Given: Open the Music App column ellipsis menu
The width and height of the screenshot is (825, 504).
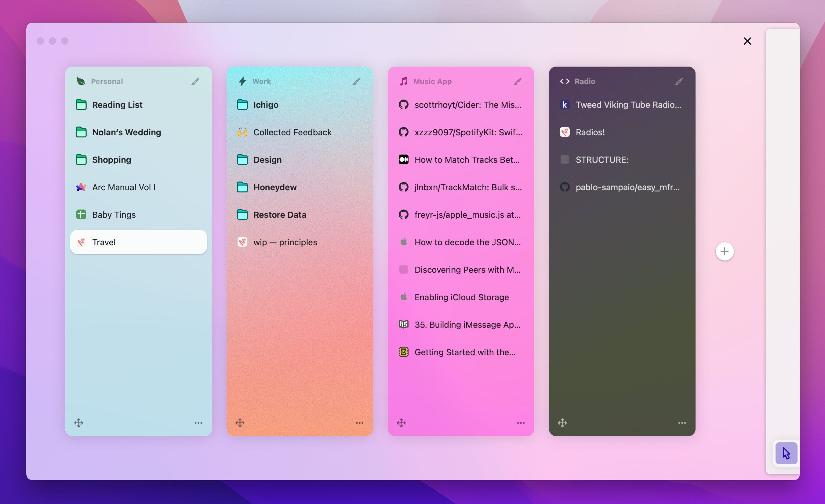Looking at the screenshot, I should [x=521, y=423].
